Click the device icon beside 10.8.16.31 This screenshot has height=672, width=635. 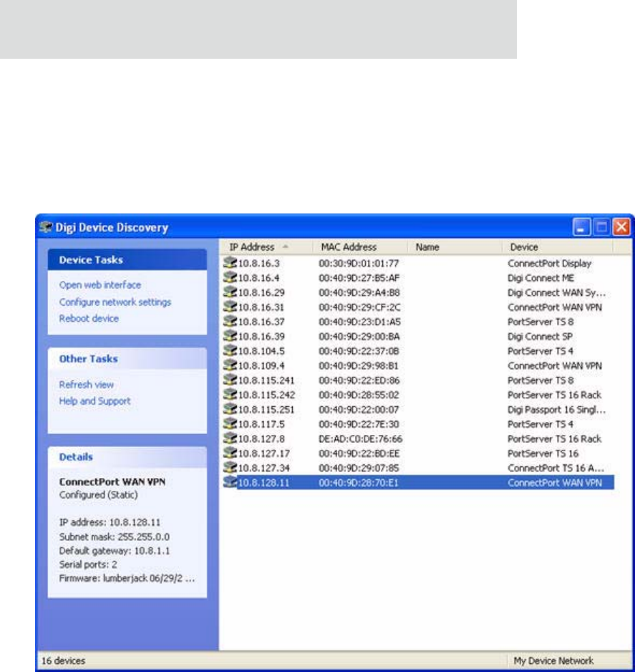pos(231,307)
